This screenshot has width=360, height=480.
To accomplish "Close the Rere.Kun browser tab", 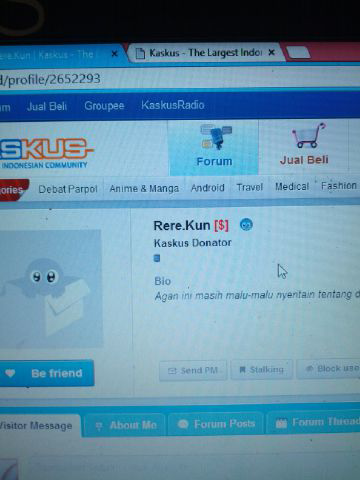I will 114,53.
